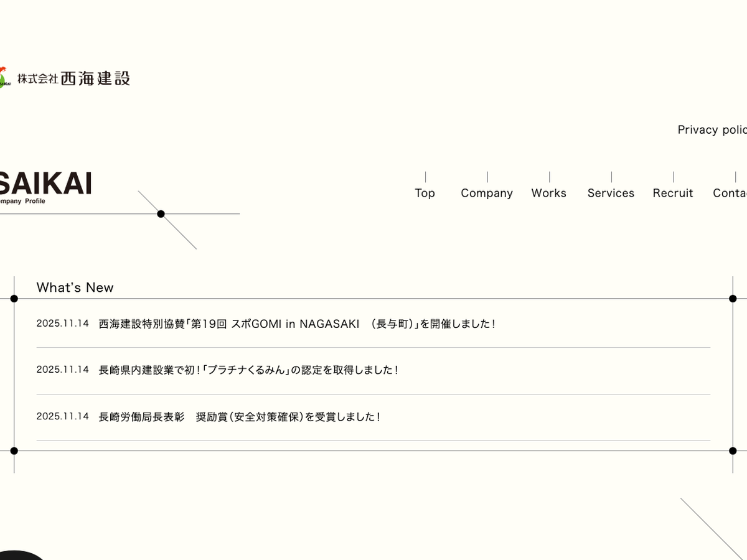Open the Privacy policy page
The image size is (747, 560).
(712, 129)
